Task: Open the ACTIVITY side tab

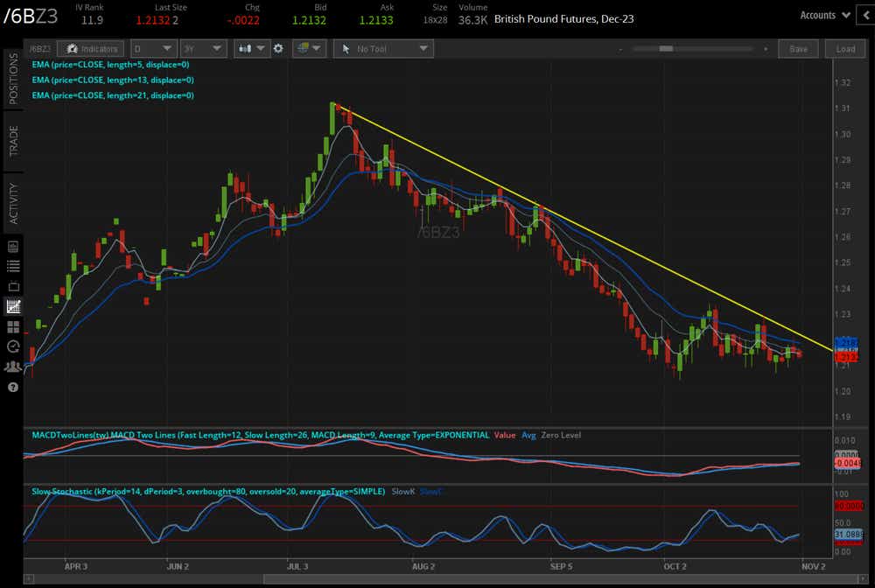Action: (13, 203)
